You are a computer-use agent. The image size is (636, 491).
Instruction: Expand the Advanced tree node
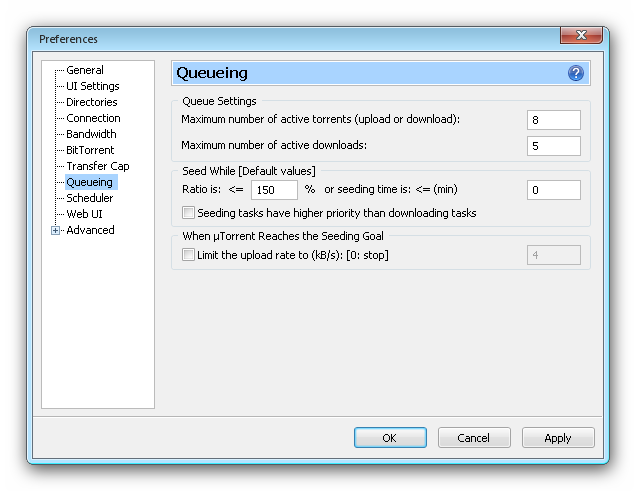pyautogui.click(x=55, y=230)
